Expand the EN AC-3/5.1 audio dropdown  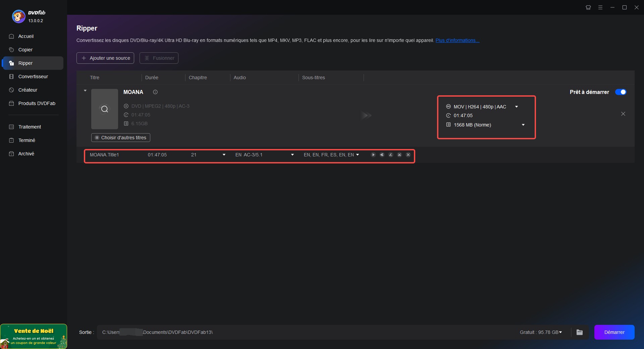tap(292, 155)
